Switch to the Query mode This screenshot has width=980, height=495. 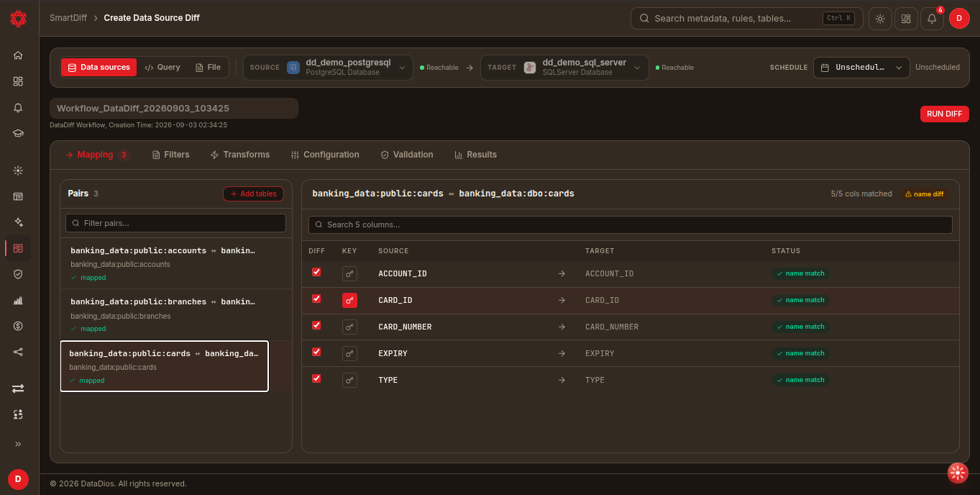tap(162, 67)
